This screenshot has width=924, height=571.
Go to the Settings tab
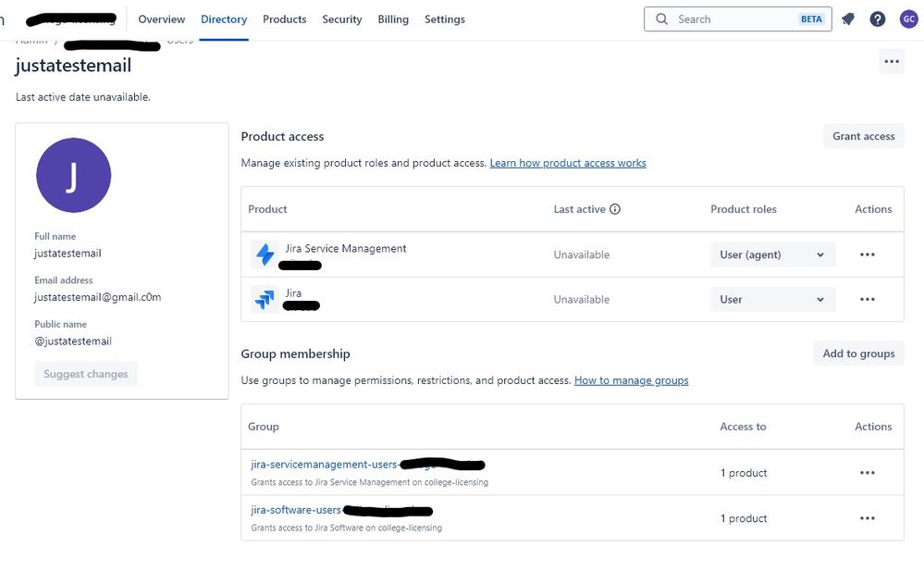[445, 19]
